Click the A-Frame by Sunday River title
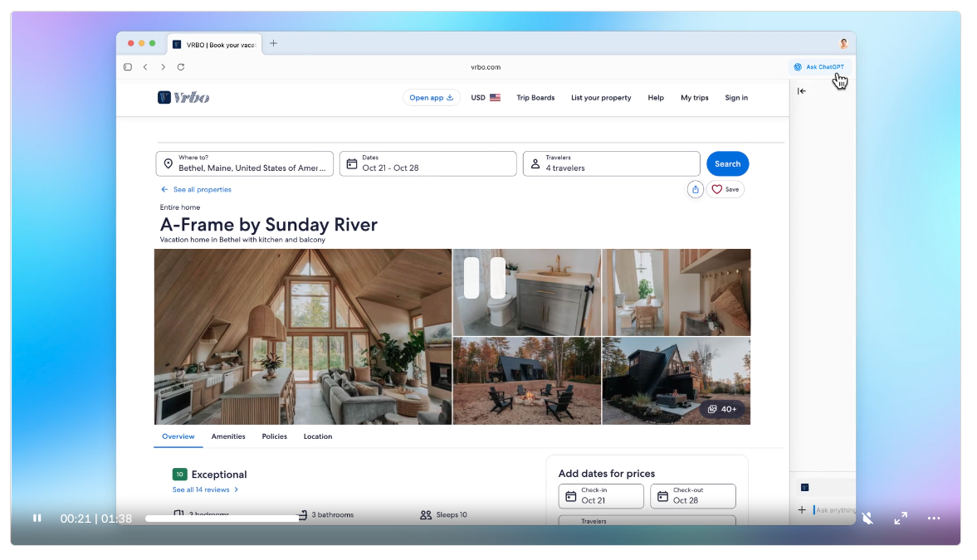The image size is (977, 560). (x=269, y=224)
